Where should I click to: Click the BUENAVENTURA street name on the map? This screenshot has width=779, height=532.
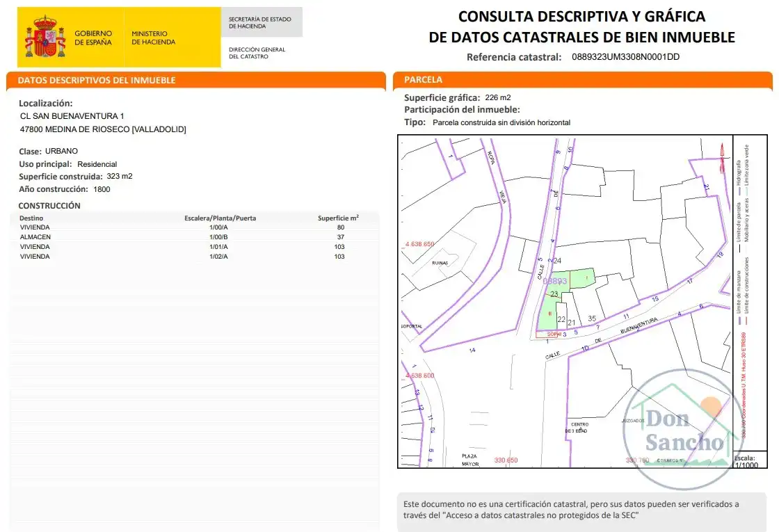pos(639,325)
